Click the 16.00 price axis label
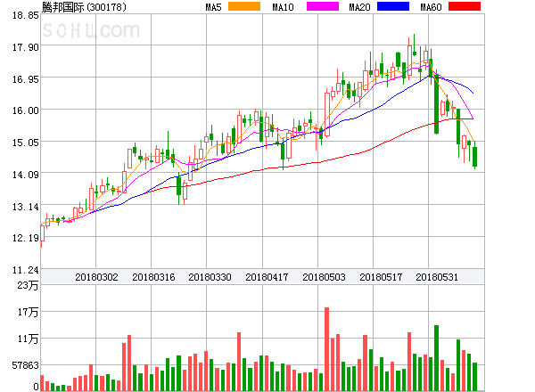The height and width of the screenshot is (392, 535). 26,110
